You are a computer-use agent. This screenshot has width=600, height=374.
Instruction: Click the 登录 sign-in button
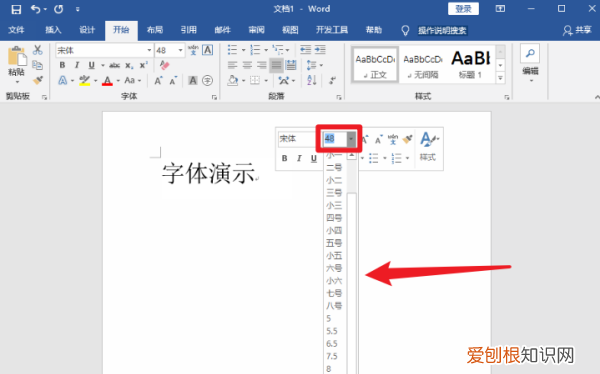(x=463, y=9)
